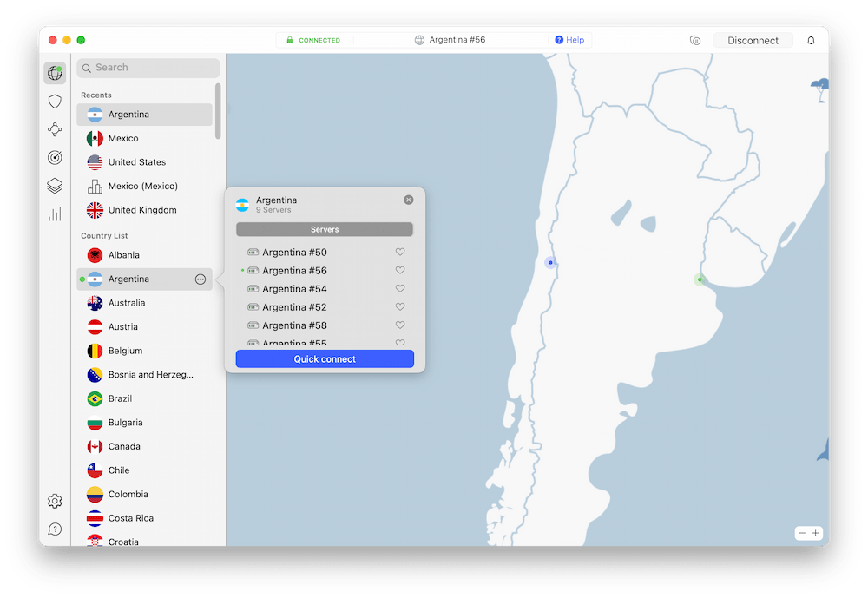Screen dimensions: 868x598
Task: Select Bosnia and Herzeg... in list
Action: click(x=144, y=375)
